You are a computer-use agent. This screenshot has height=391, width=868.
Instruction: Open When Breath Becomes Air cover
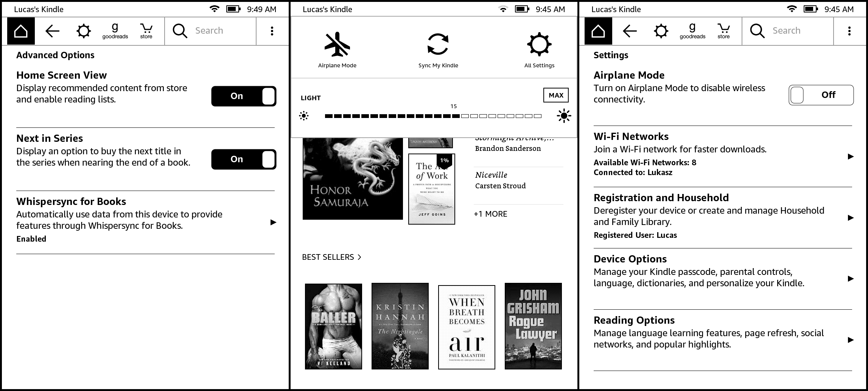[x=467, y=327]
